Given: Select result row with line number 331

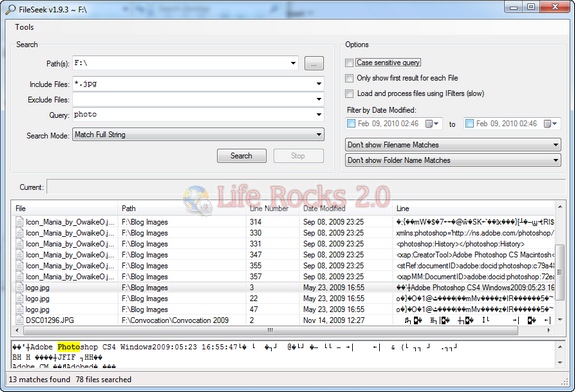Looking at the screenshot, I should click(284, 244).
